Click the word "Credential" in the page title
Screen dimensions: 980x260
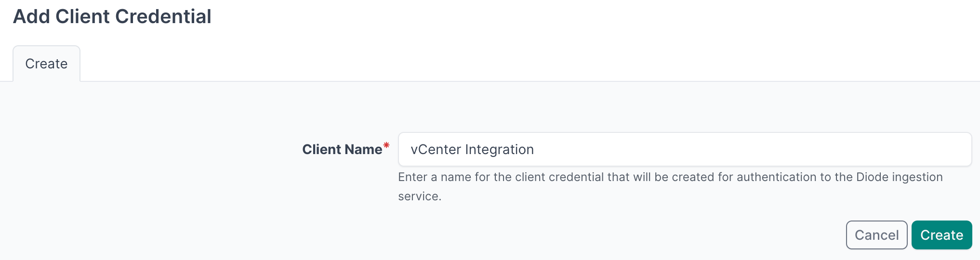click(163, 16)
